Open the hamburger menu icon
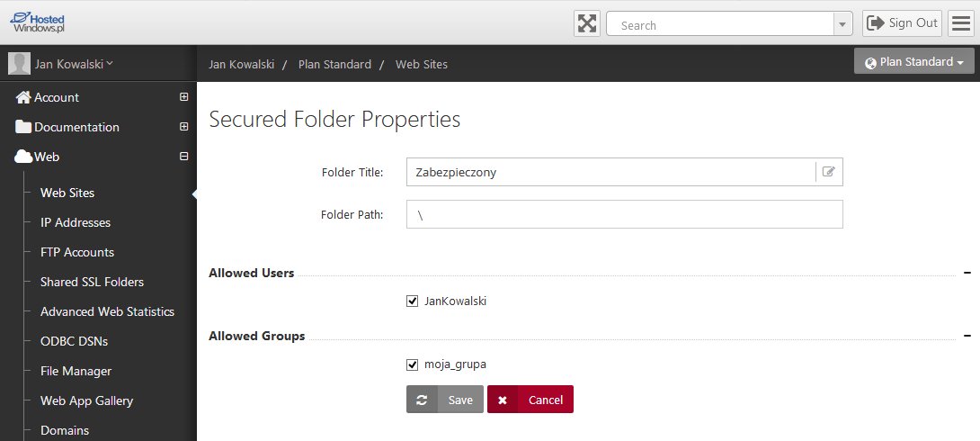Image resolution: width=980 pixels, height=441 pixels. [960, 23]
